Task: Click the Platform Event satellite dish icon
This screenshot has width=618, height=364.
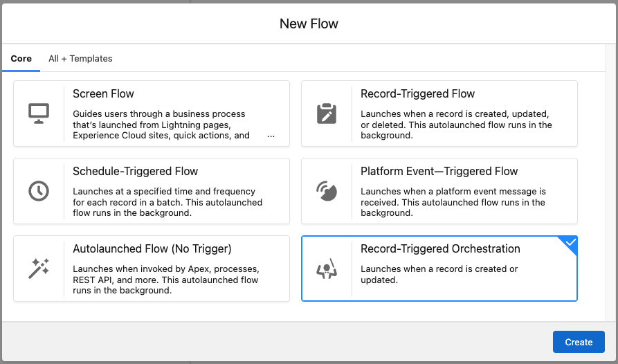Action: click(326, 191)
